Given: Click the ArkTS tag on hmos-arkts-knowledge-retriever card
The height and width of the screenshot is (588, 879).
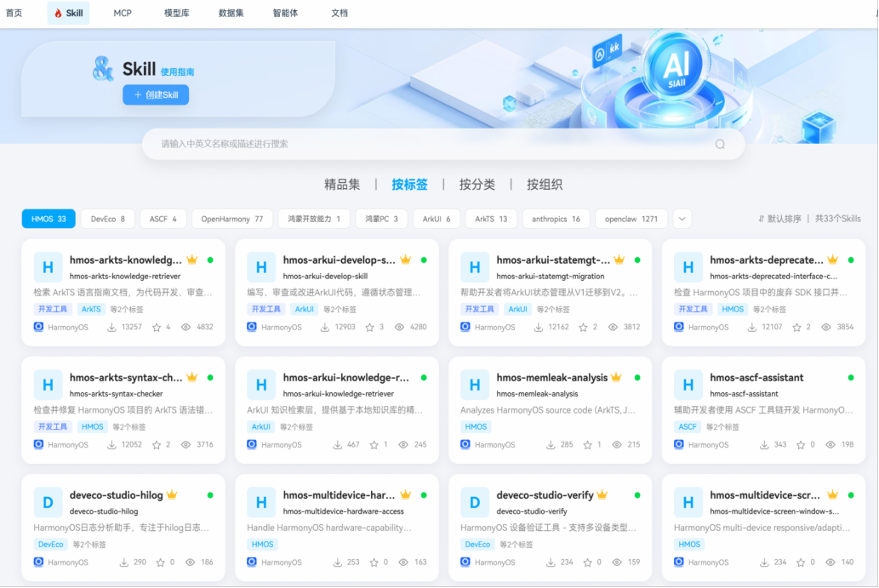Looking at the screenshot, I should 91,310.
